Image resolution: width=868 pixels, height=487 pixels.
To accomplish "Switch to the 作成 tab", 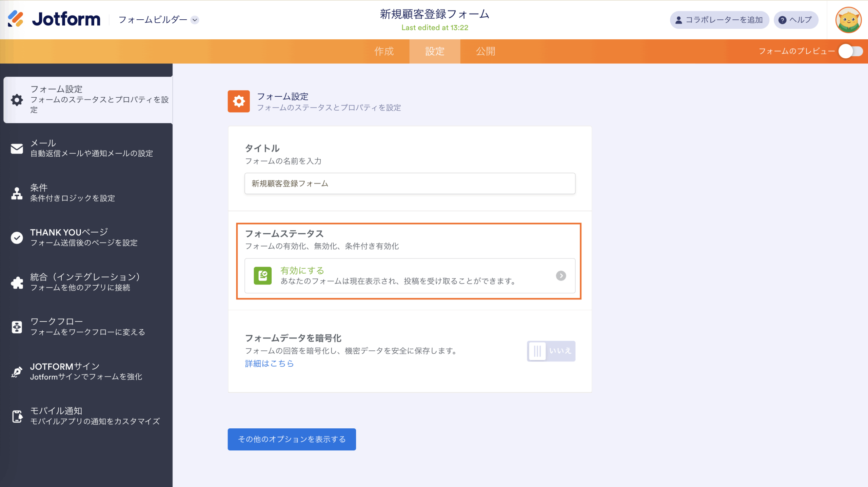I will 384,52.
